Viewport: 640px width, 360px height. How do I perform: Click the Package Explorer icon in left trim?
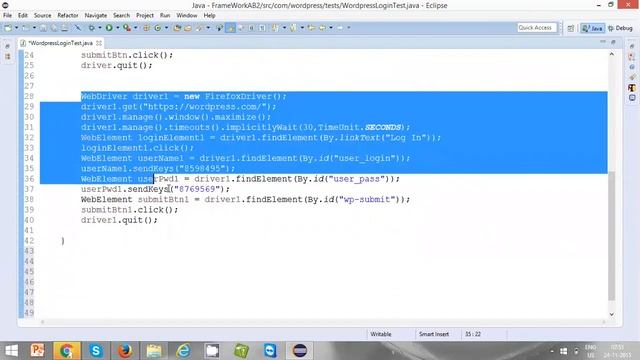coord(7,56)
